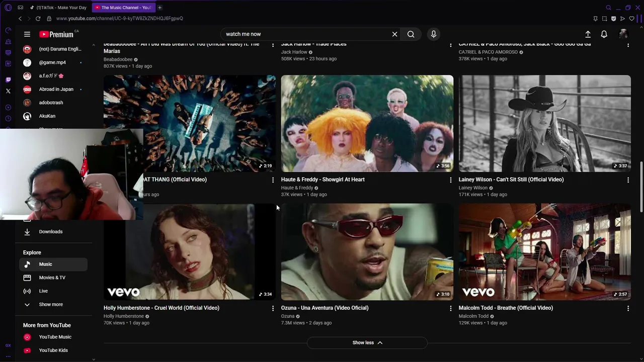
Task: Open the @game.mp4 subscription channel
Action: tap(53, 62)
